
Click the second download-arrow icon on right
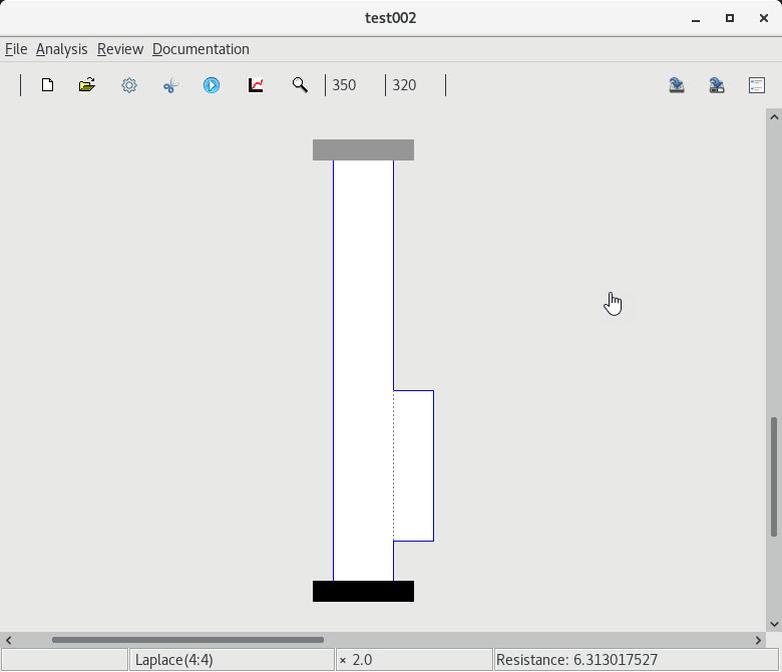point(717,85)
